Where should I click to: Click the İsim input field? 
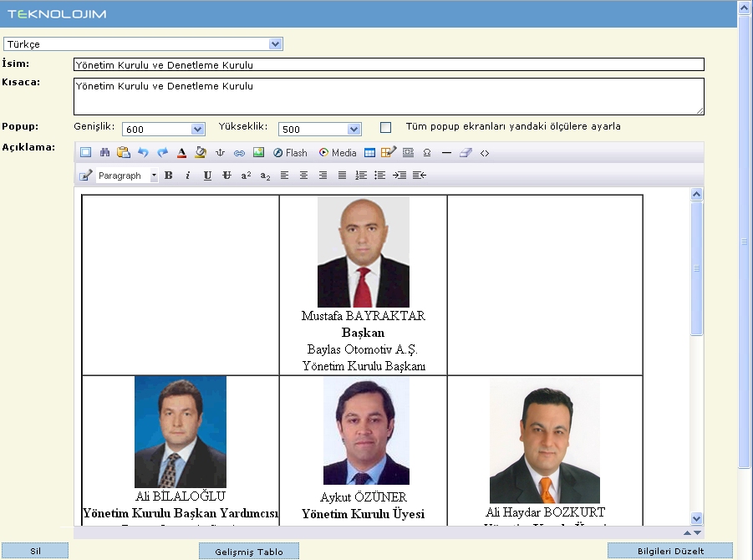pyautogui.click(x=389, y=64)
